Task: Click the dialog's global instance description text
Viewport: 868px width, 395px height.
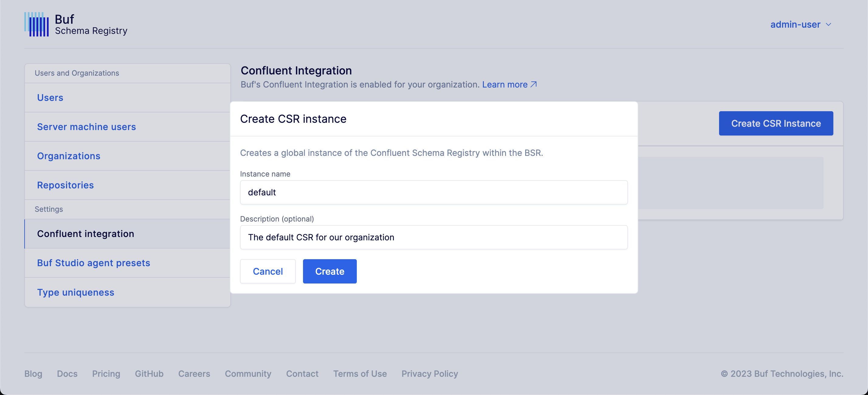Action: pyautogui.click(x=391, y=153)
